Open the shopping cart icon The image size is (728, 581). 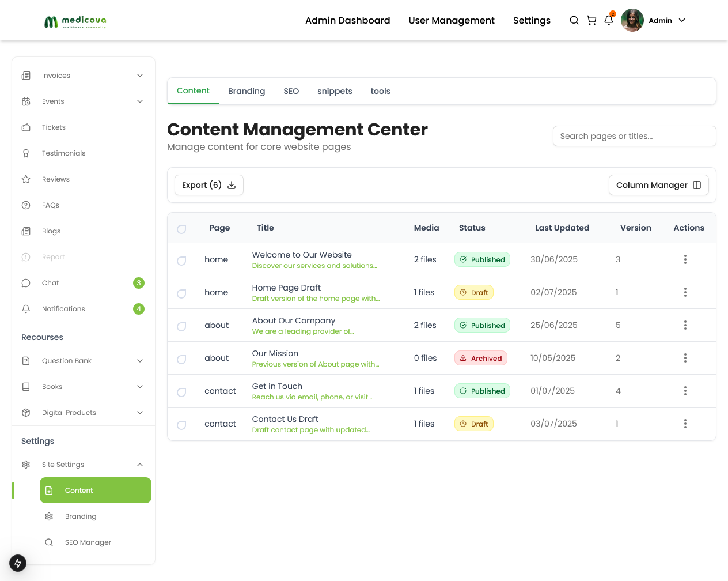[591, 20]
